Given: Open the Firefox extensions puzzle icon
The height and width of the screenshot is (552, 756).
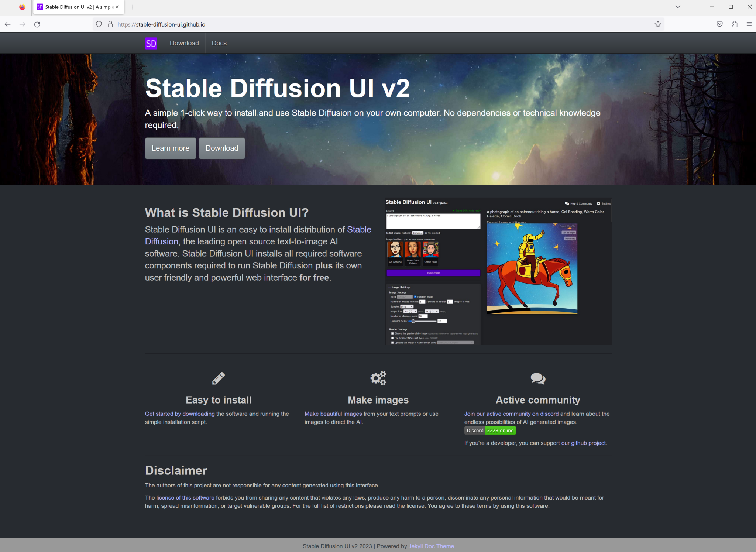Looking at the screenshot, I should click(x=735, y=24).
